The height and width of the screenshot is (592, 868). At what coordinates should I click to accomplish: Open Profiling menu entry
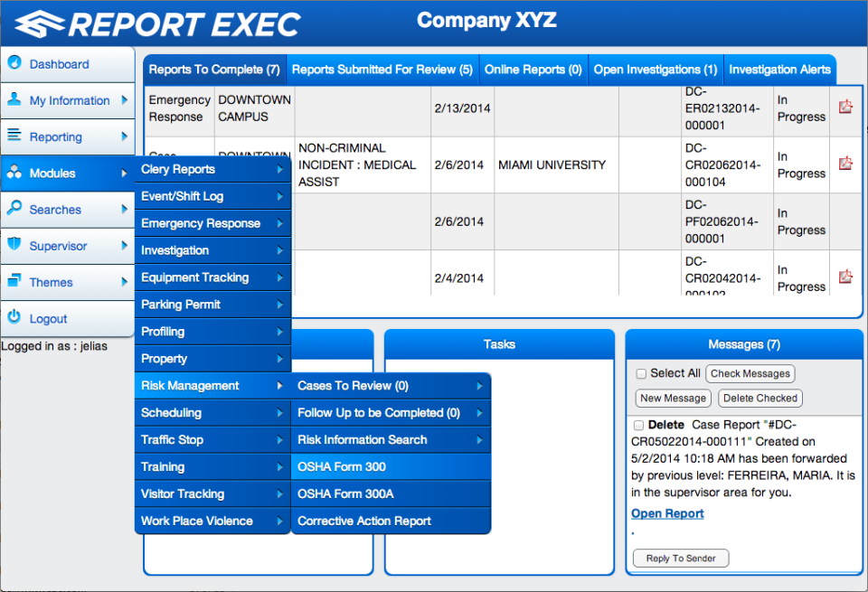click(212, 332)
